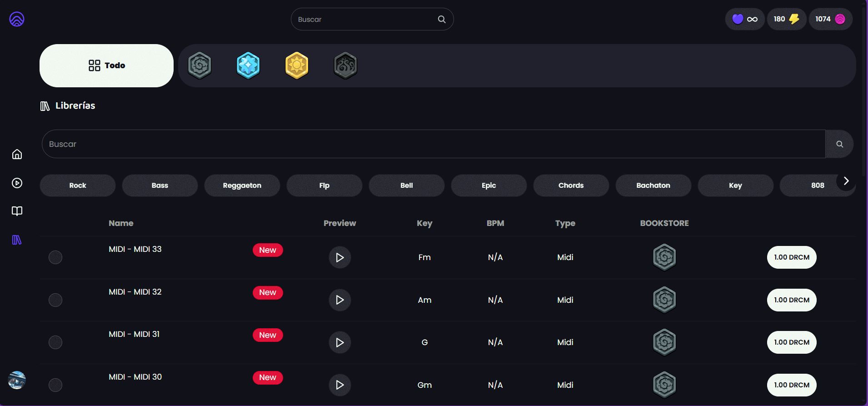Select the dark swirl library badge tab
Viewport: 868px width, 406px height.
[x=345, y=65]
